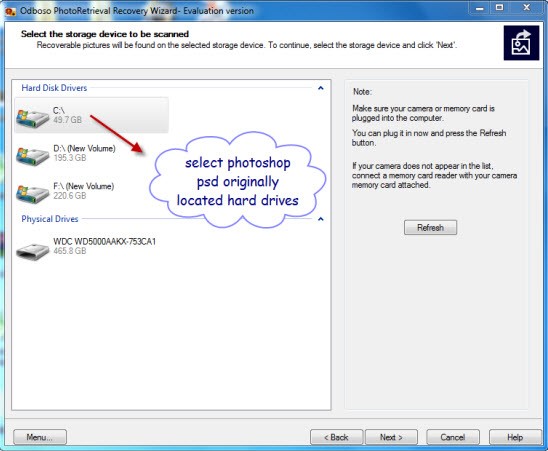Screen dimensions: 548x451
Task: Go to Next step
Action: pos(391,437)
